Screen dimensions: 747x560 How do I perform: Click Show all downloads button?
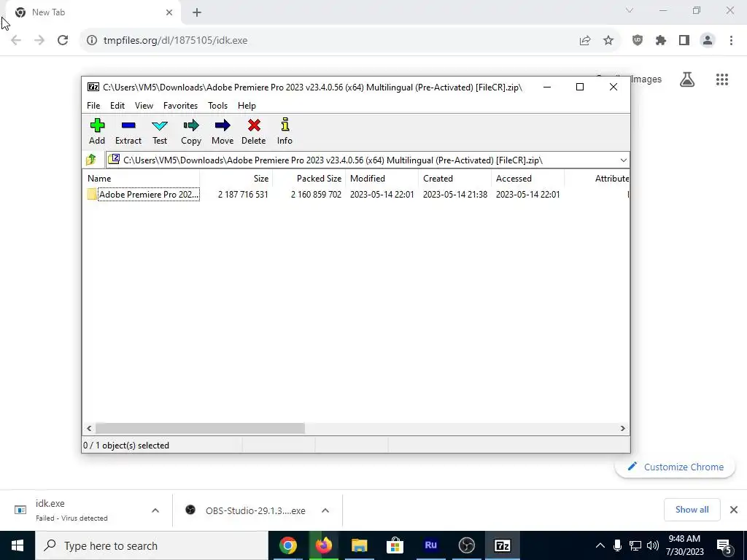[692, 510]
